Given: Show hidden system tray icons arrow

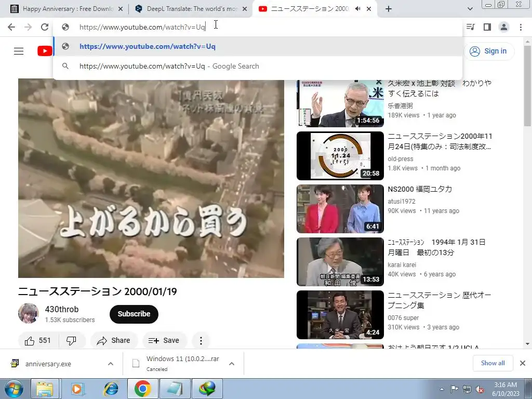Looking at the screenshot, I should point(442,389).
